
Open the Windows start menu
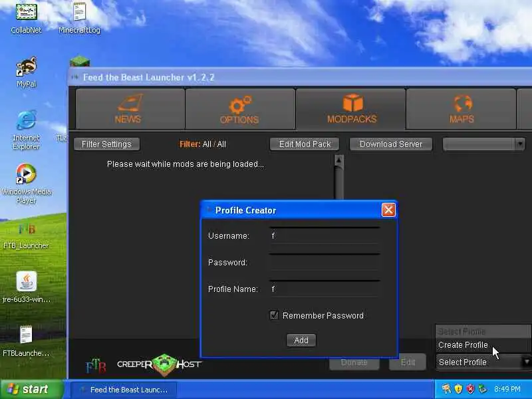click(x=31, y=389)
